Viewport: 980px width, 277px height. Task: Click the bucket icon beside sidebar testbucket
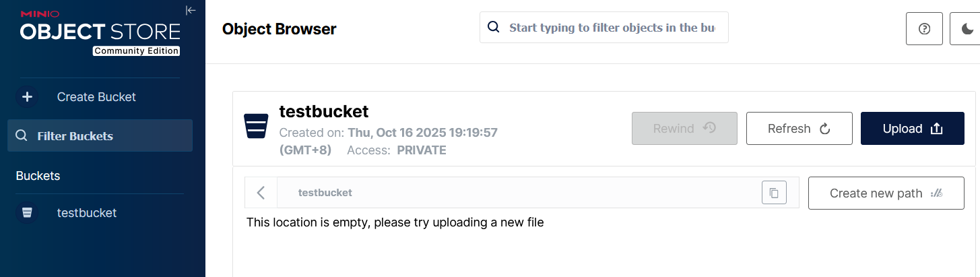(x=27, y=213)
